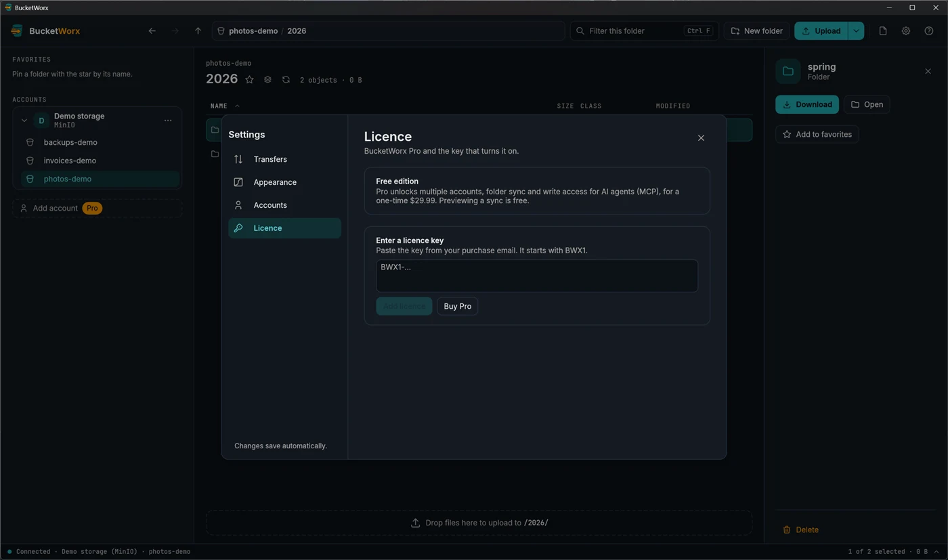Refresh the 2026 folder listing
Image resolution: width=948 pixels, height=560 pixels.
pyautogui.click(x=286, y=79)
